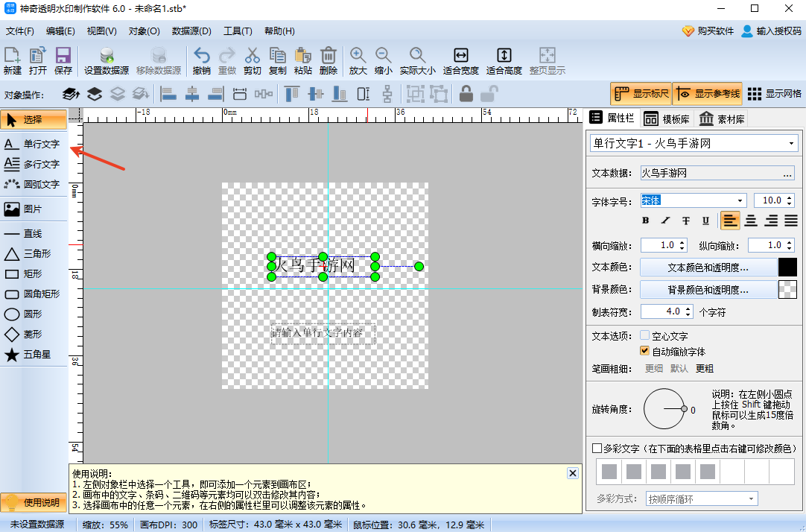Click 文本颜色和透明度 button
Screen dimensions: 806x532
[708, 267]
